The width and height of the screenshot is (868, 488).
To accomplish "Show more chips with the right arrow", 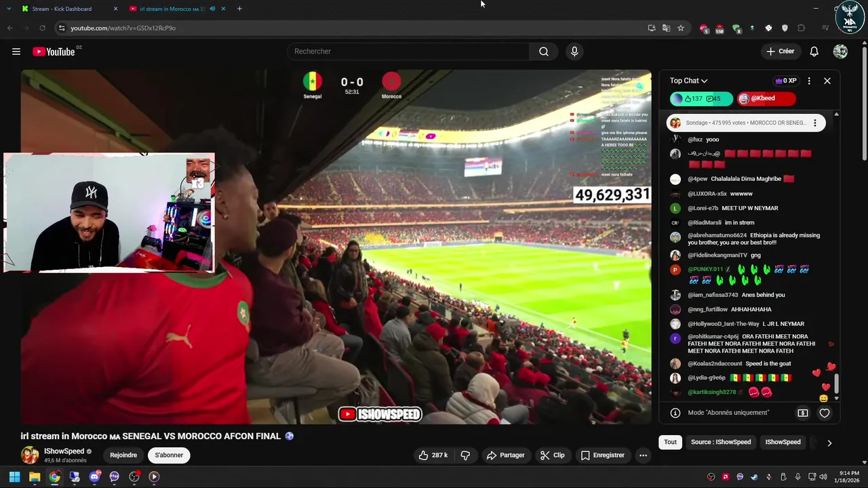I will tap(829, 443).
